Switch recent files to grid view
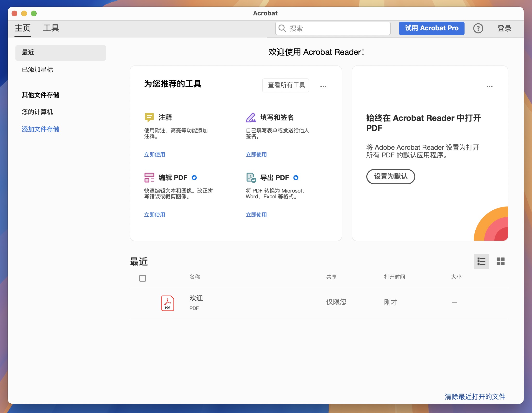Viewport: 532px width, 413px height. click(501, 261)
